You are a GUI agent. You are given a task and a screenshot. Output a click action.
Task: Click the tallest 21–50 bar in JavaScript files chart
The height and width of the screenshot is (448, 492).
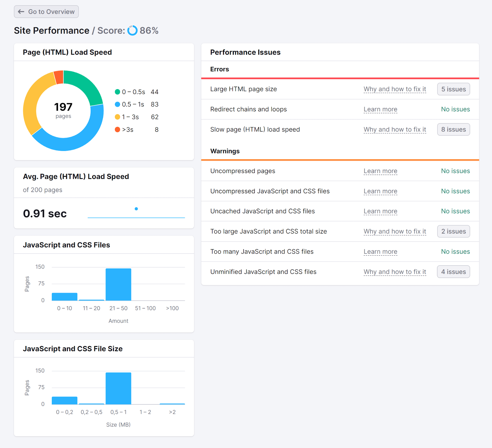(118, 284)
